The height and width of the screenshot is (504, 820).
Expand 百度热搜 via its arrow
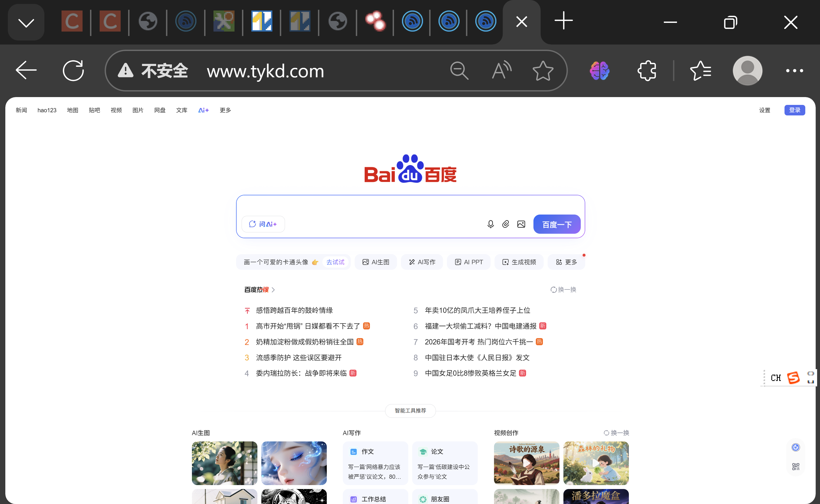pos(273,290)
